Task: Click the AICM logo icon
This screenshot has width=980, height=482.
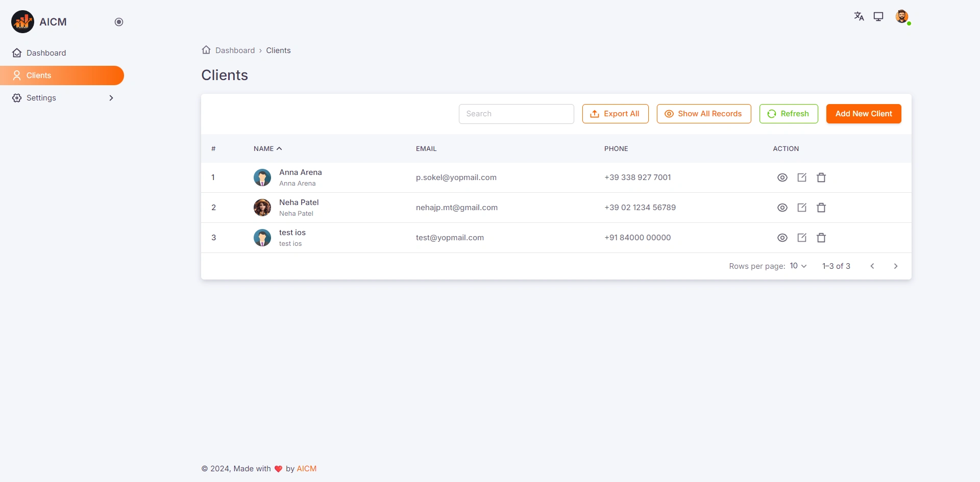Action: coord(22,22)
